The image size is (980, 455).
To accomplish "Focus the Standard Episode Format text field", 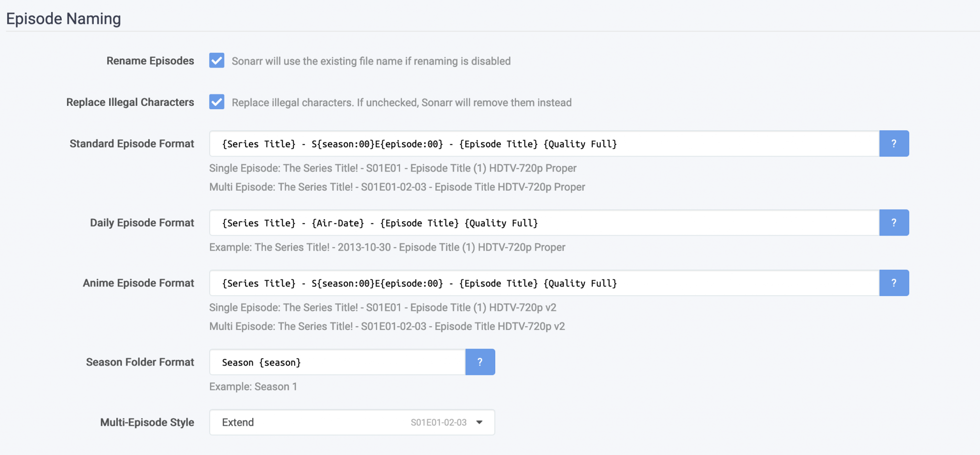I will [544, 144].
